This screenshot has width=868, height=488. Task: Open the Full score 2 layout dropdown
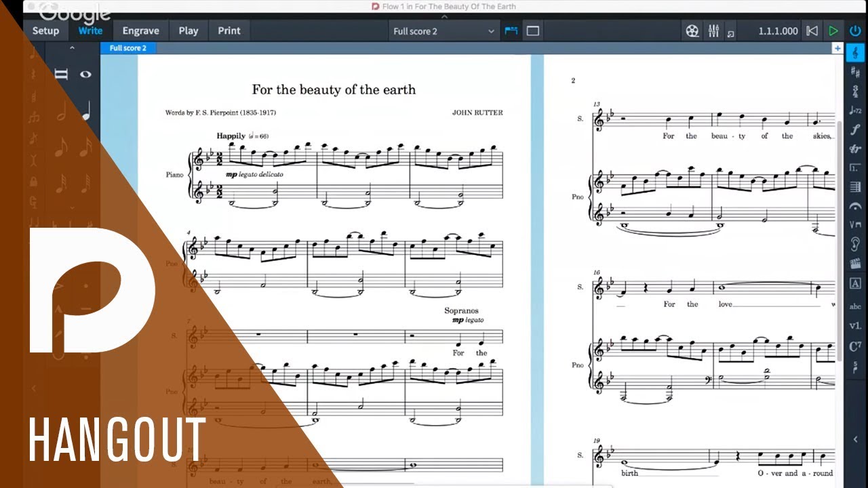click(x=443, y=31)
